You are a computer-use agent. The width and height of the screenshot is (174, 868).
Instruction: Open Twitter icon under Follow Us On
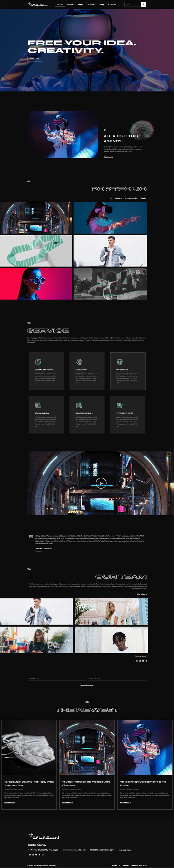[146, 661]
